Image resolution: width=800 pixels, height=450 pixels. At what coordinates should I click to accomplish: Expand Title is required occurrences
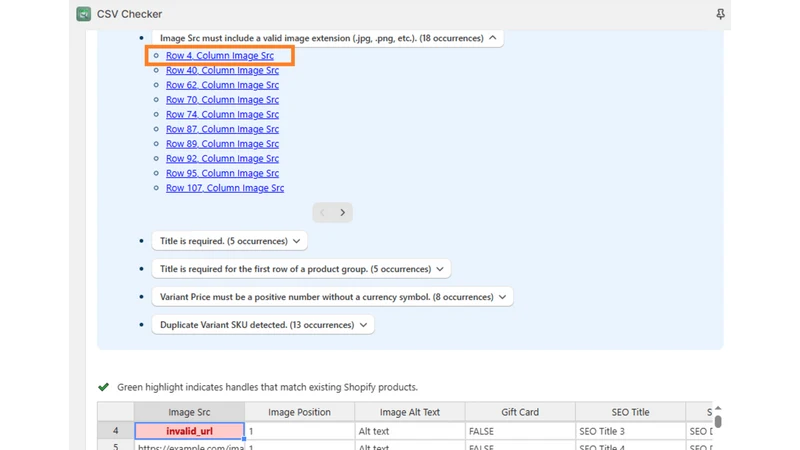230,241
